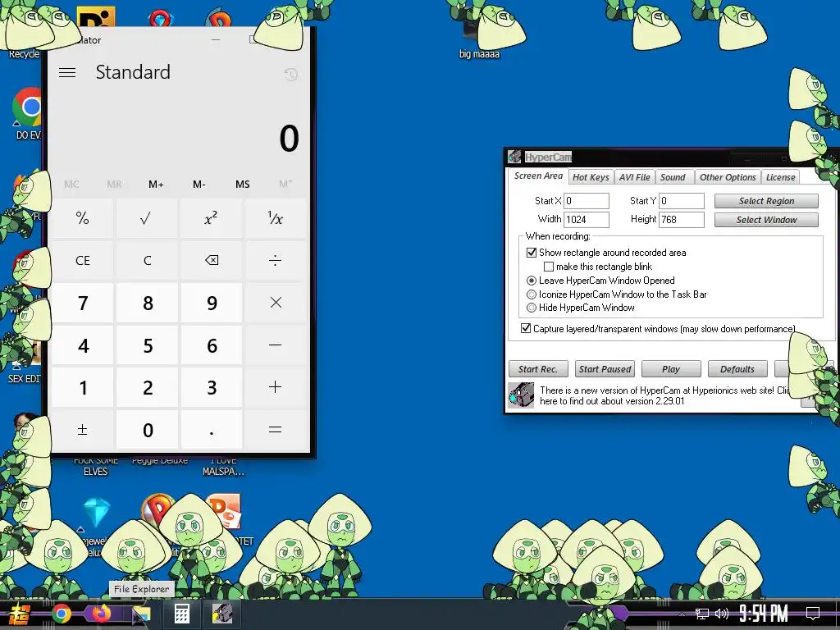
Task: Click the HyperCam new version notice link
Action: coord(664,396)
